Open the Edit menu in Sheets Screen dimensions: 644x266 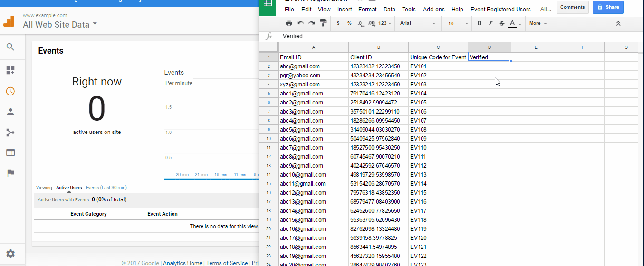coord(307,9)
